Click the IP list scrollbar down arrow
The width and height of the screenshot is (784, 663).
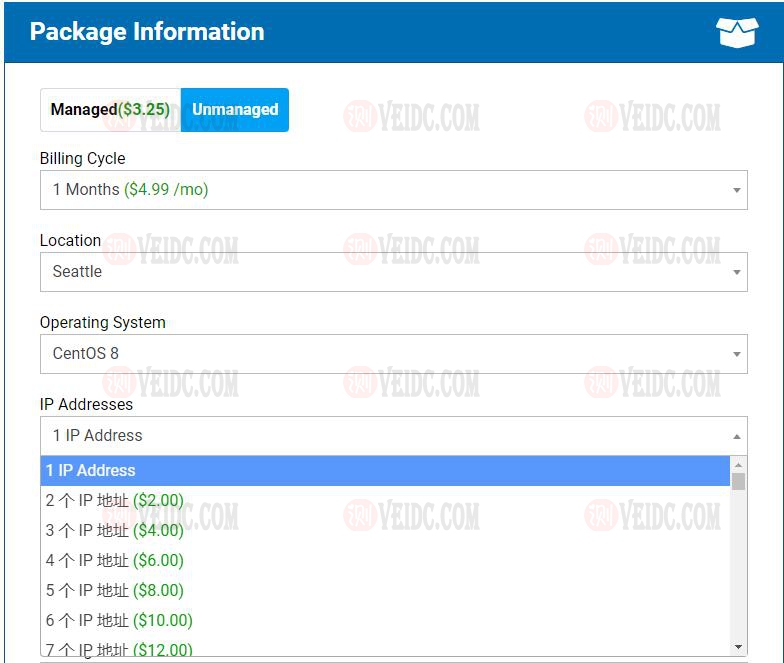tap(739, 647)
